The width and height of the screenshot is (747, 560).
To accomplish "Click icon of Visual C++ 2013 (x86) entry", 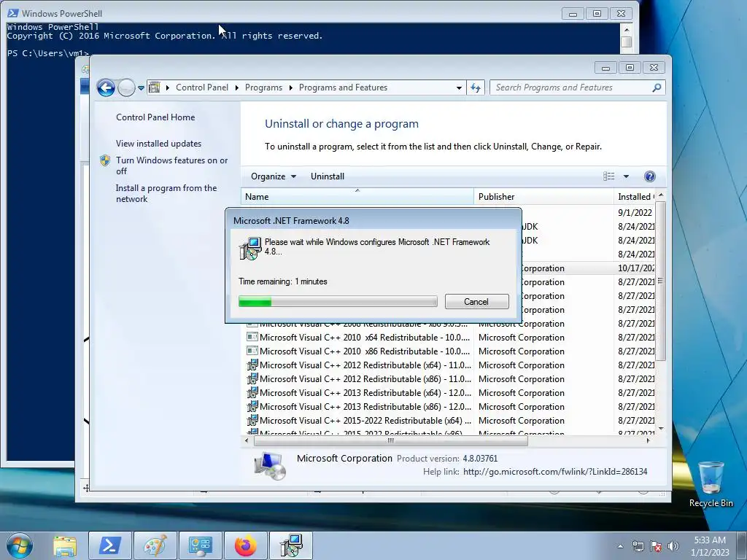I will point(252,406).
